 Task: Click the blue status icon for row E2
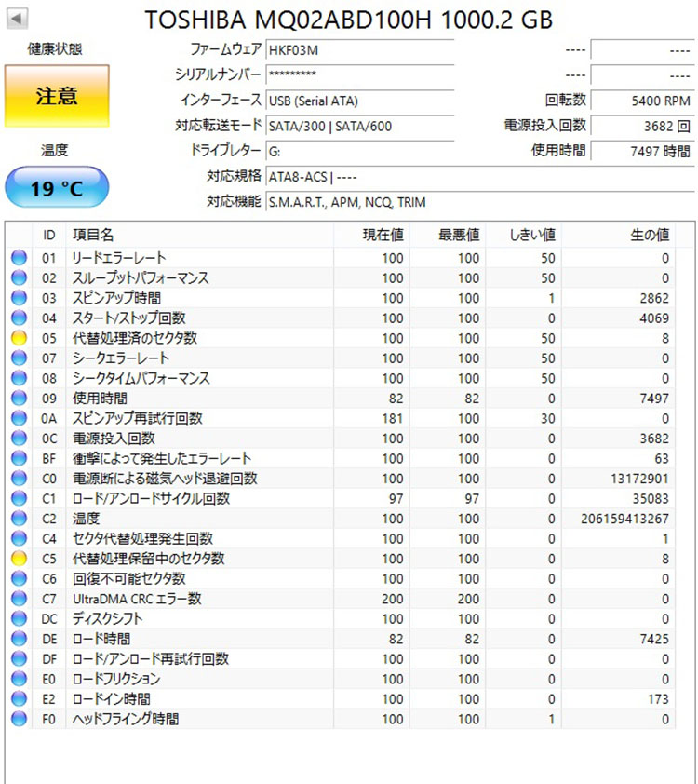[19, 699]
